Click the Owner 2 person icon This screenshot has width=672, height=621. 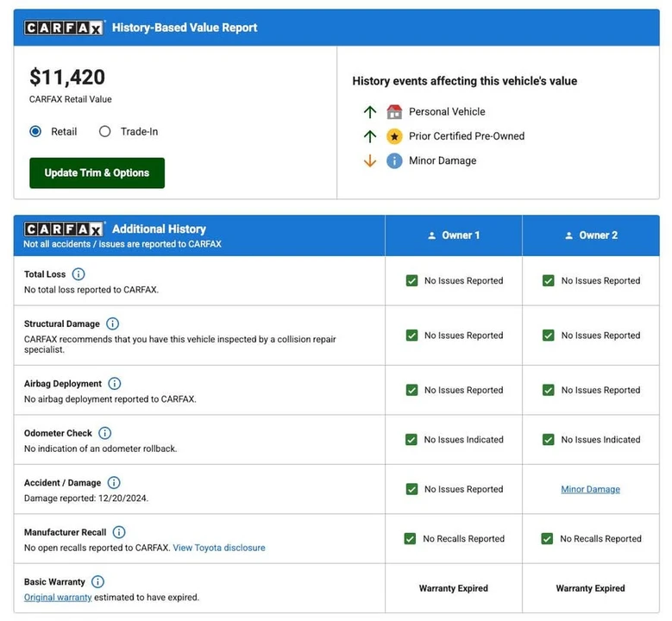(568, 235)
